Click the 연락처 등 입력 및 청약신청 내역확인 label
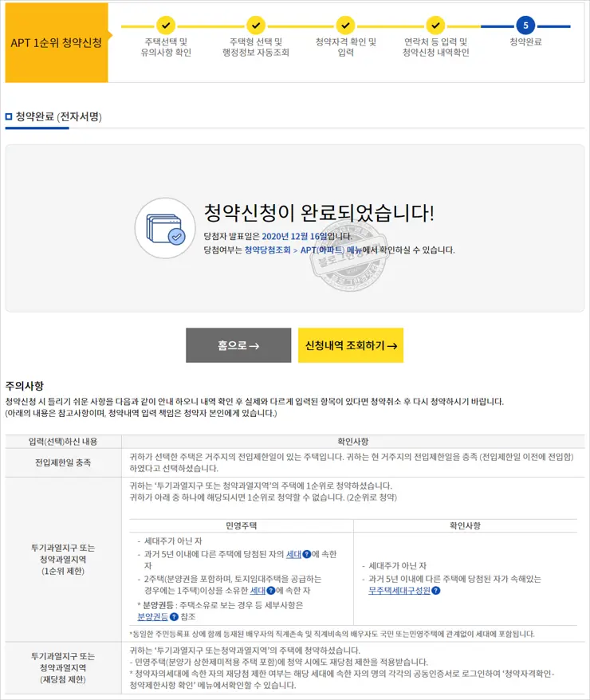 point(435,47)
